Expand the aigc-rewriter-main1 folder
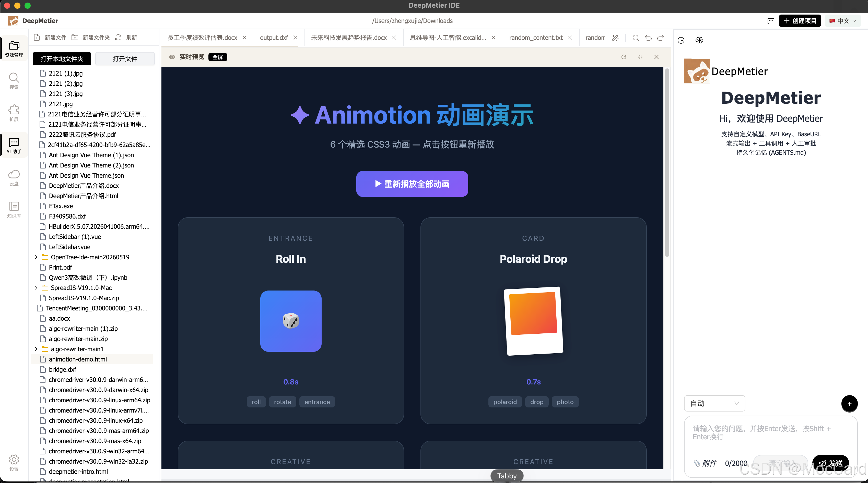 pos(36,349)
